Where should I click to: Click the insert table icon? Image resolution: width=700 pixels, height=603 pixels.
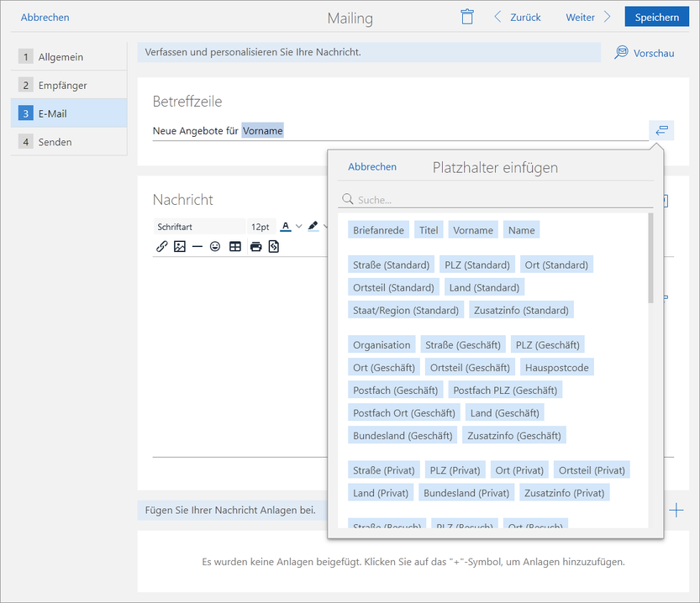(235, 246)
